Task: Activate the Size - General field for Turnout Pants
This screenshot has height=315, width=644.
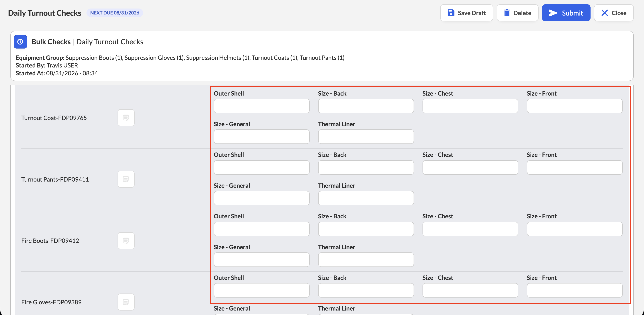Action: coord(262,198)
